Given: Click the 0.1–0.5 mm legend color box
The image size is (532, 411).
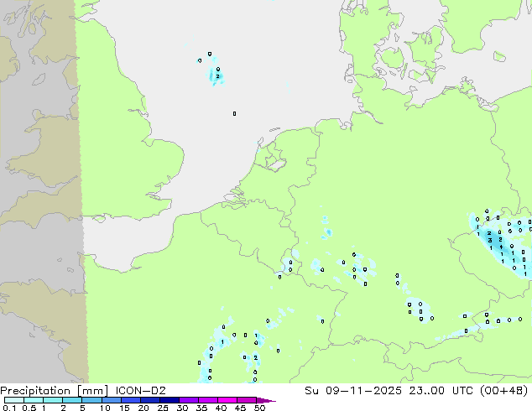Looking at the screenshot, I should pos(14,400).
